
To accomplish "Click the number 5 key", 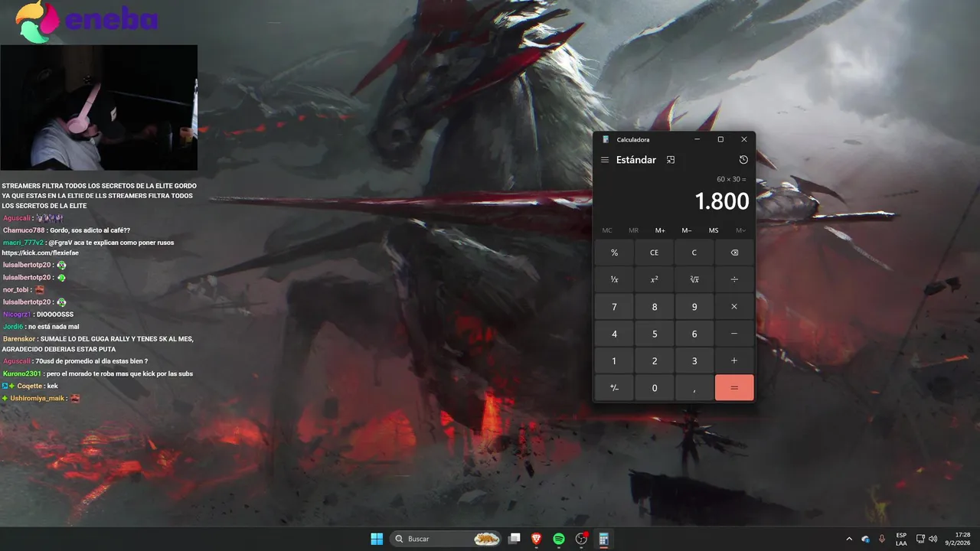I will [x=654, y=334].
